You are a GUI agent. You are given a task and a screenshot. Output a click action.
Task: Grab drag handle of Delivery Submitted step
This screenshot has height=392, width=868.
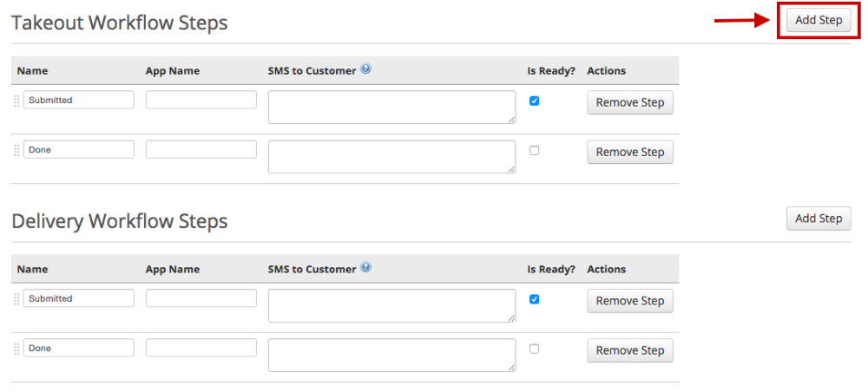coord(16,299)
